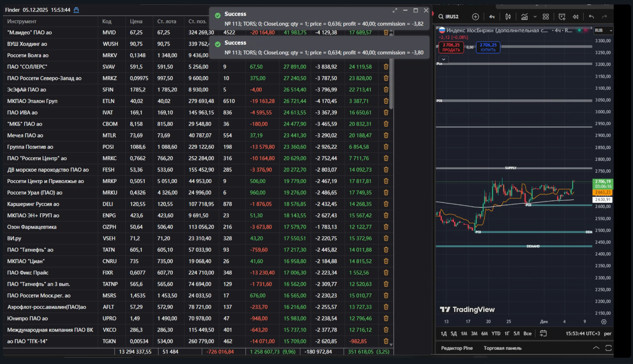Delete the OZPH row with trash icon
Image resolution: width=633 pixels, height=364 pixels.
[x=386, y=227]
